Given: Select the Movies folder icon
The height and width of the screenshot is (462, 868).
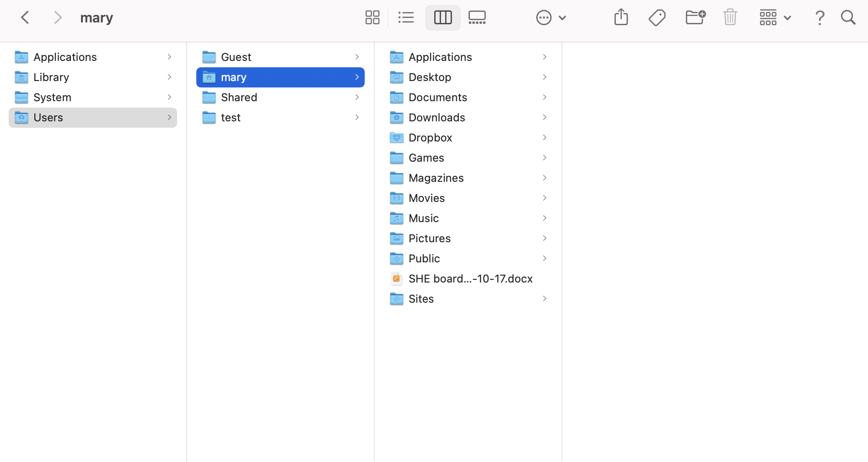Looking at the screenshot, I should coord(397,198).
